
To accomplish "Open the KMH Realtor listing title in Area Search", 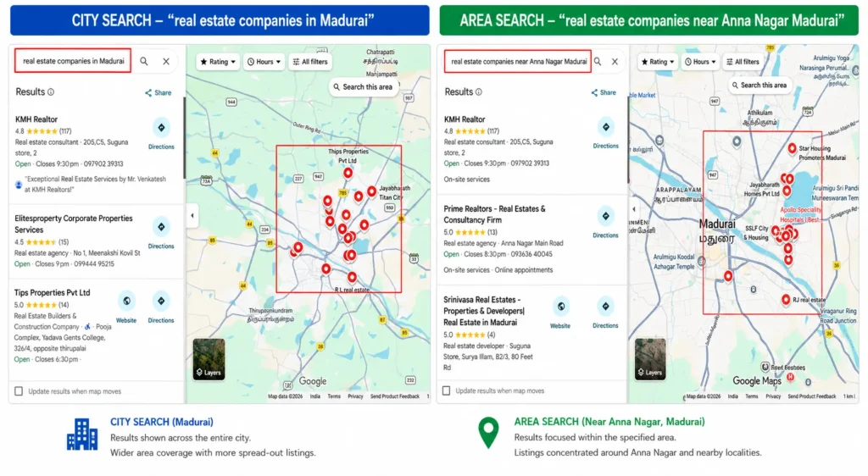I will coord(465,119).
